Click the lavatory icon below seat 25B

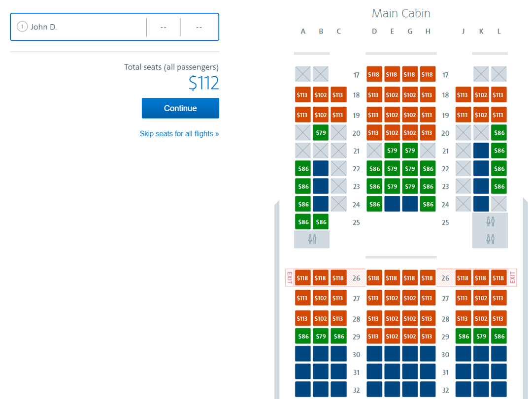311,239
